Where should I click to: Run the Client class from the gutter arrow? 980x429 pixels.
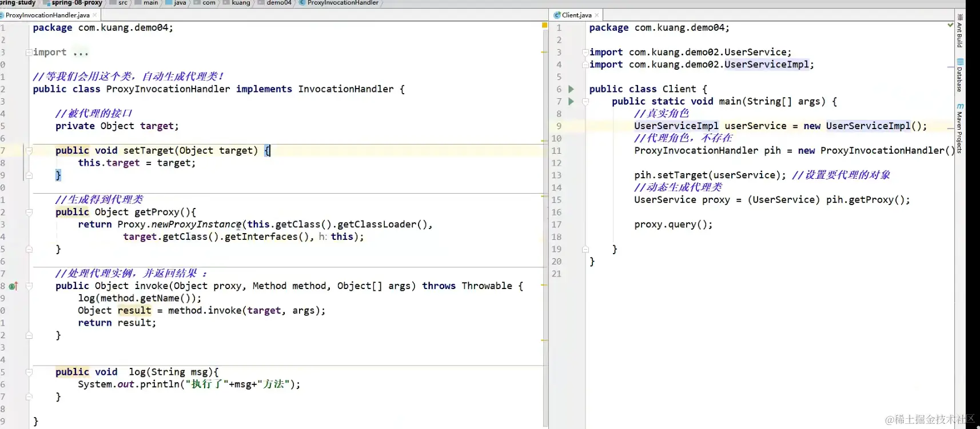pyautogui.click(x=571, y=89)
